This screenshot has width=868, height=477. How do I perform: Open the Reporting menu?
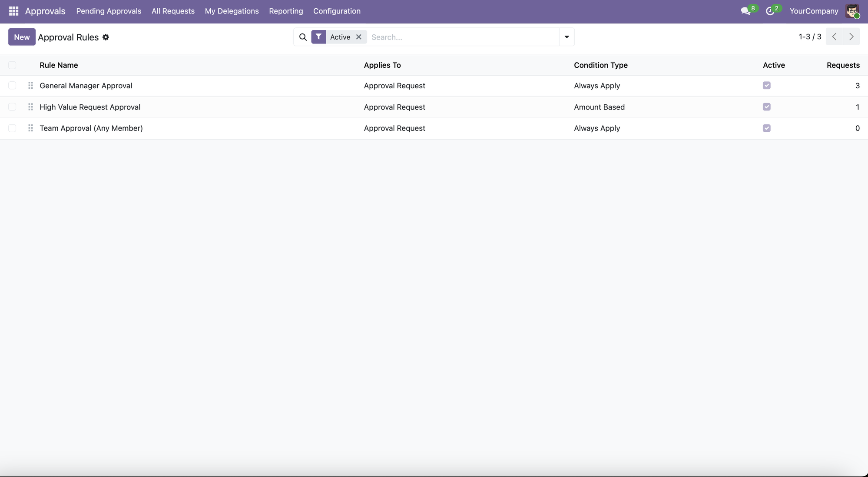pos(286,11)
